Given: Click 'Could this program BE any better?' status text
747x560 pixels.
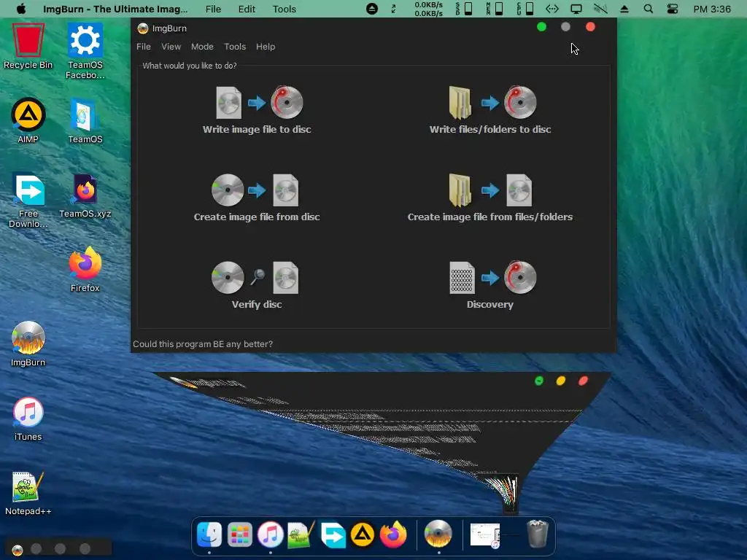Looking at the screenshot, I should (203, 344).
